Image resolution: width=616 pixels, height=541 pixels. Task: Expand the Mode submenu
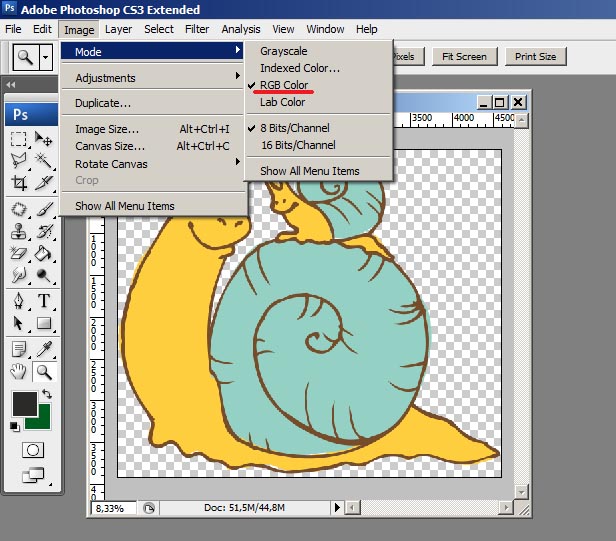(152, 51)
